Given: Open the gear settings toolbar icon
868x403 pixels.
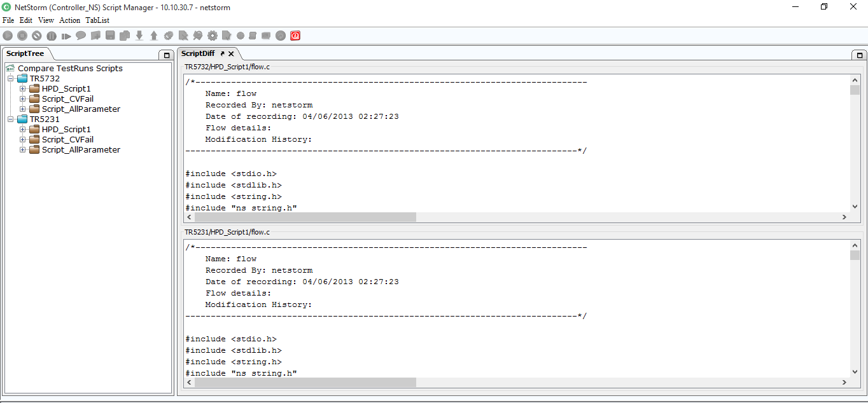Looking at the screenshot, I should [213, 36].
